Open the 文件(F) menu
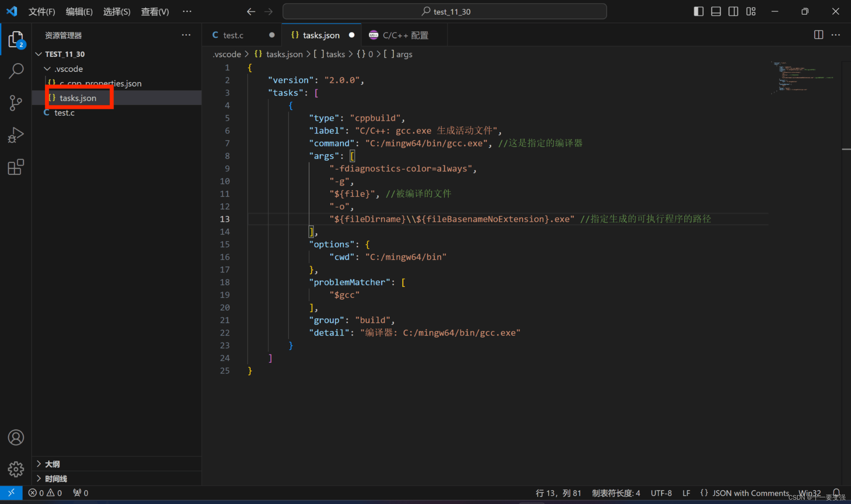The width and height of the screenshot is (851, 504). pyautogui.click(x=42, y=12)
